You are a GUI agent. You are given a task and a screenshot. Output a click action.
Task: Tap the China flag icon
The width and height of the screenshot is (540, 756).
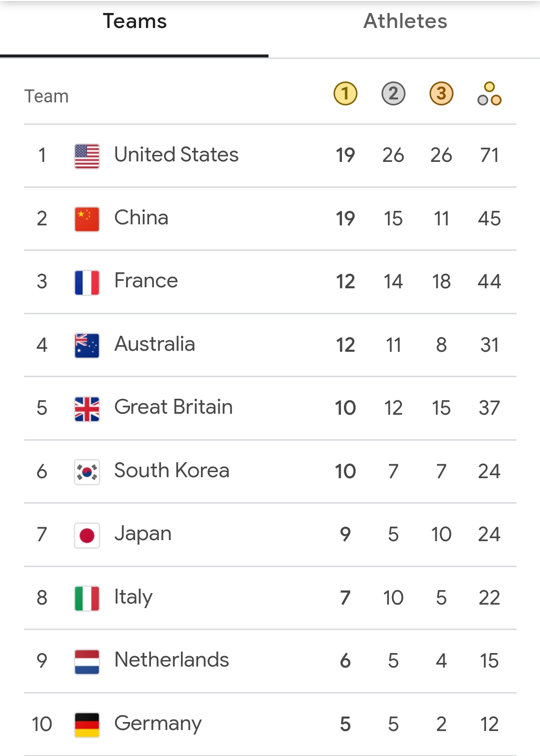tap(87, 219)
